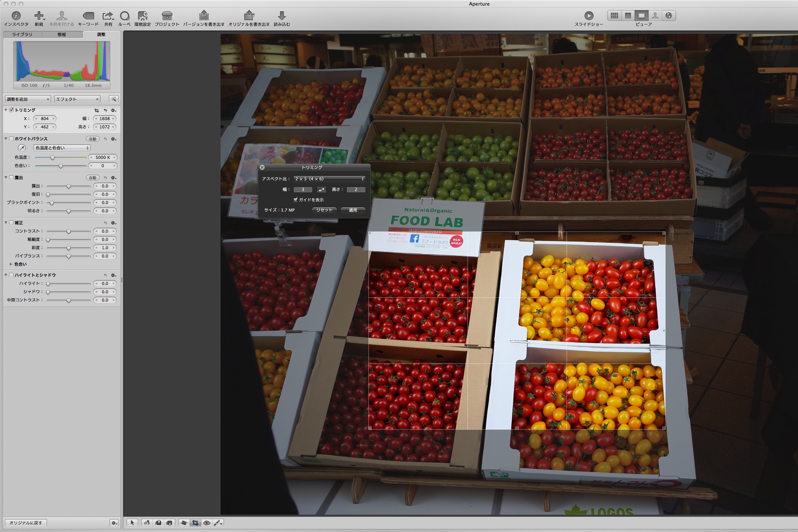Toggle ガイドを表示 checkbox in crop HUD
798x532 pixels.
point(295,200)
